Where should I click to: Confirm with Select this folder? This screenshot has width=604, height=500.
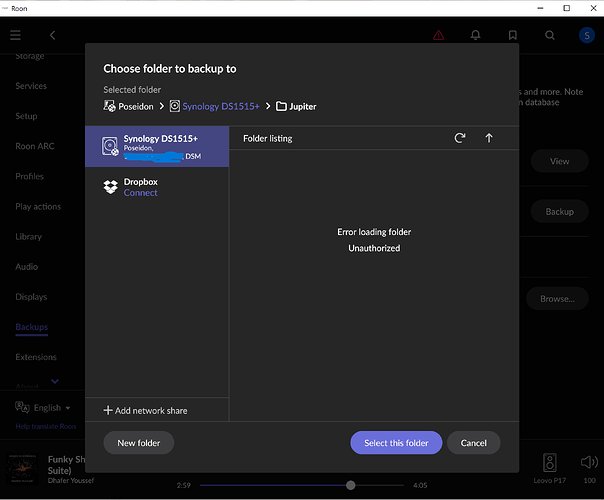(396, 443)
